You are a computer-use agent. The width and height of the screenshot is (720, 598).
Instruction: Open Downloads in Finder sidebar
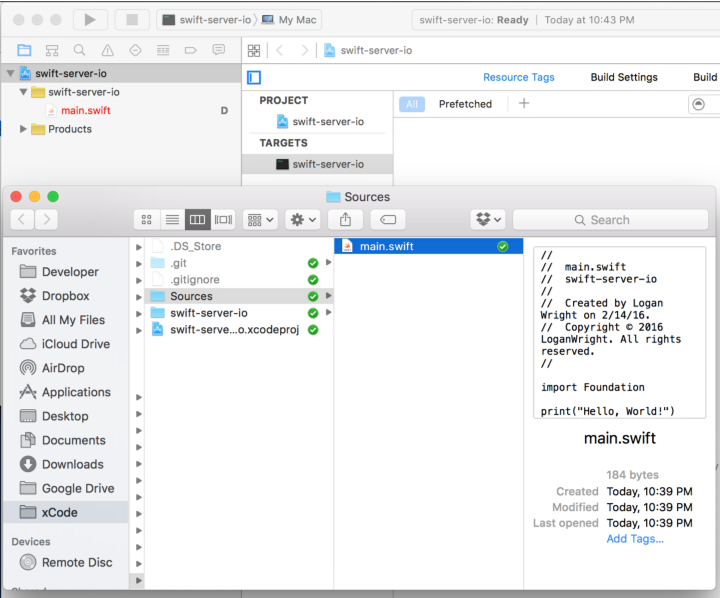pos(65,464)
